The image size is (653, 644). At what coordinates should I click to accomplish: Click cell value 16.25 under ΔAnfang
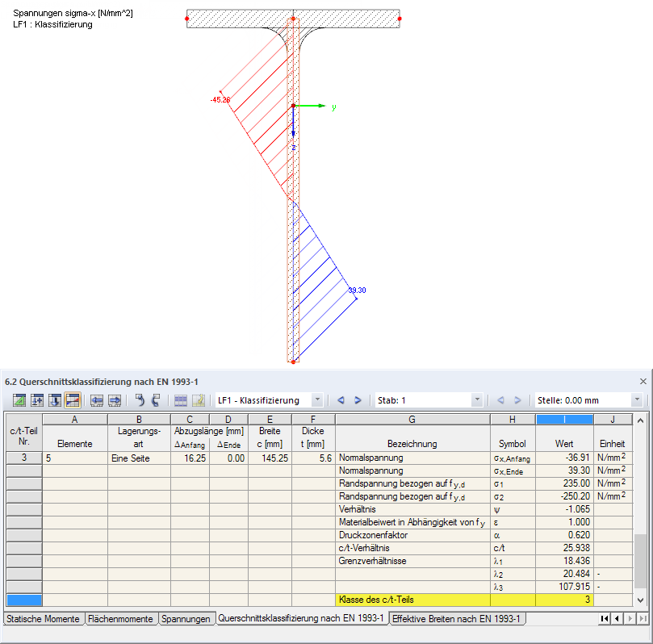click(x=190, y=458)
